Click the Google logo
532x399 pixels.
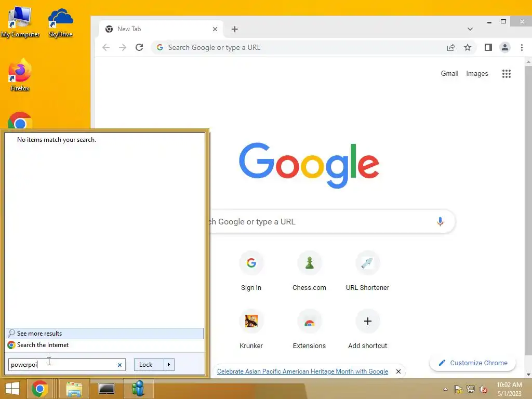click(x=309, y=165)
